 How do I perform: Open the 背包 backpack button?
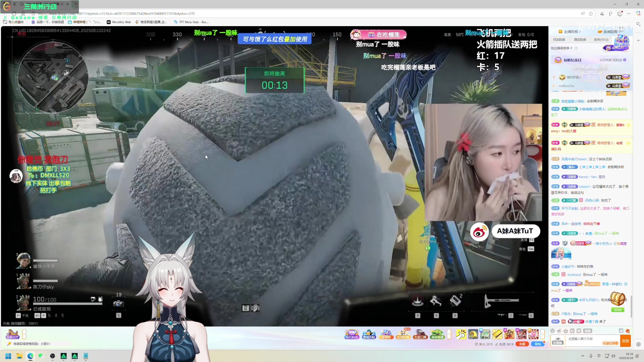tap(538, 344)
